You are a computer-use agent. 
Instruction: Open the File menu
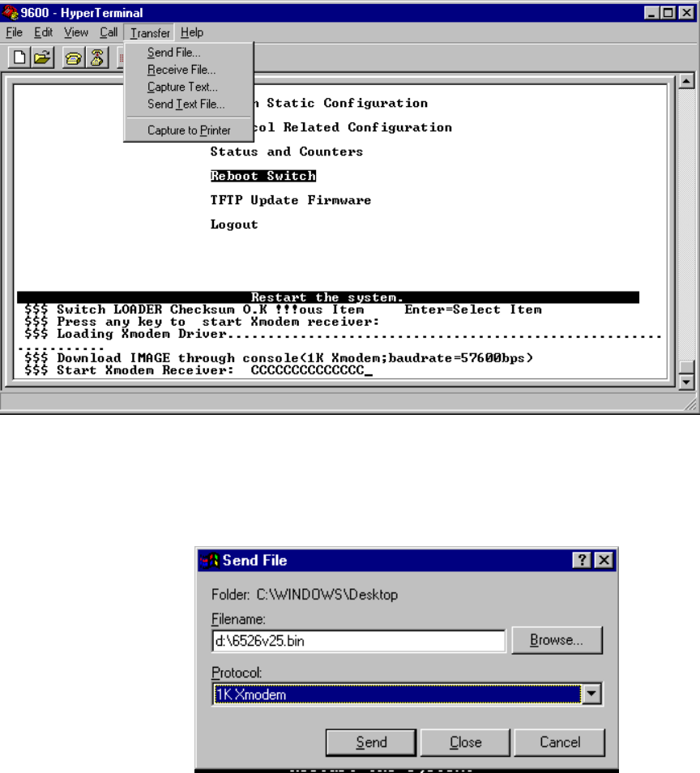click(14, 32)
